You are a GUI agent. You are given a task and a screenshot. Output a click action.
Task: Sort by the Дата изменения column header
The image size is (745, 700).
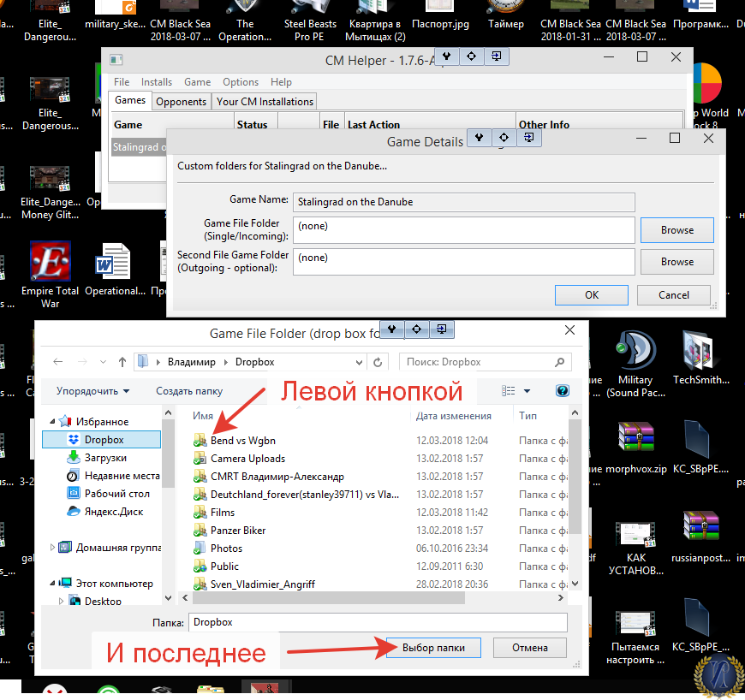[x=454, y=416]
